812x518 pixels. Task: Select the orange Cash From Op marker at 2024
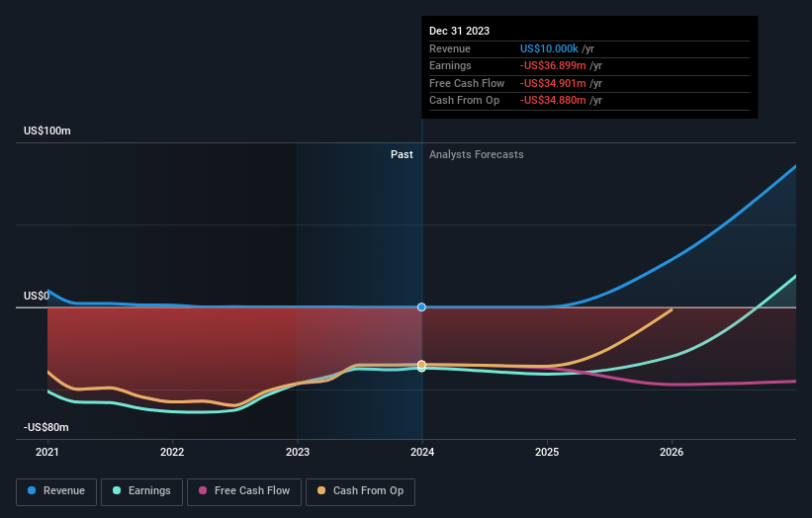[x=421, y=365]
